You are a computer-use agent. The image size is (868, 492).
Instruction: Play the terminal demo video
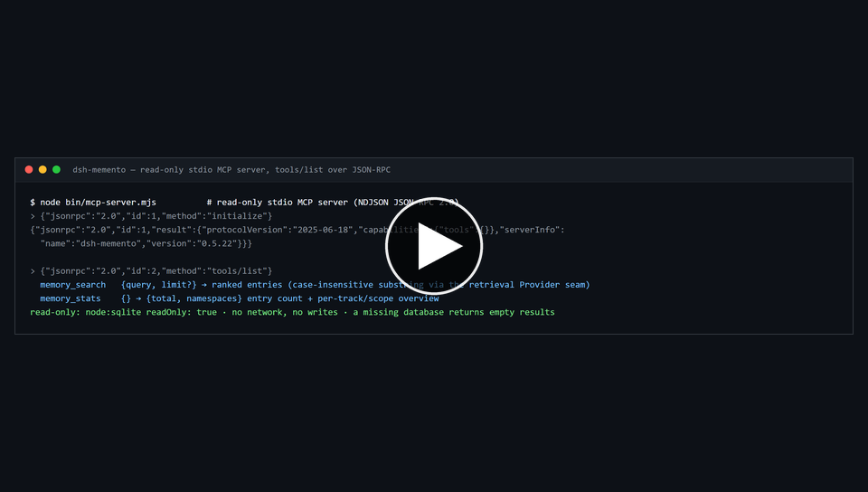pyautogui.click(x=434, y=246)
